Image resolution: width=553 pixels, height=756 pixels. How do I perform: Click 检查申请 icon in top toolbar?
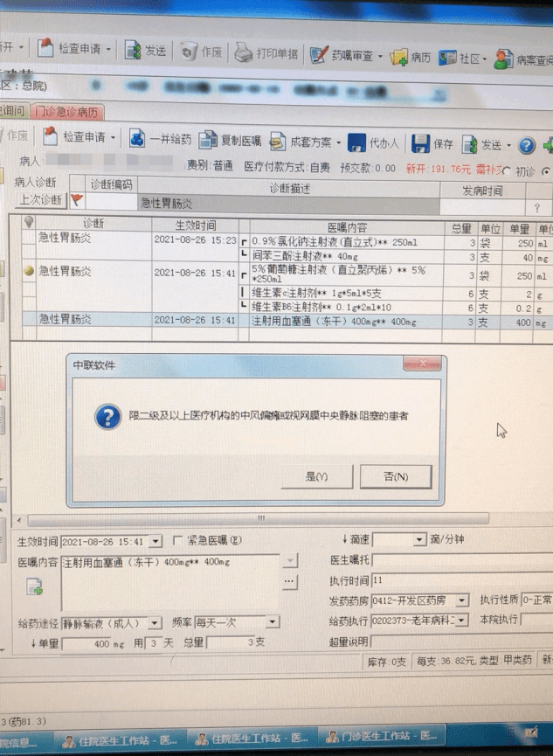pyautogui.click(x=45, y=48)
